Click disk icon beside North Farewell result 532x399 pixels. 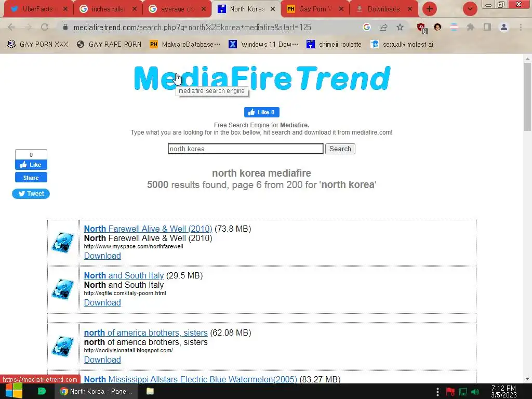click(63, 242)
